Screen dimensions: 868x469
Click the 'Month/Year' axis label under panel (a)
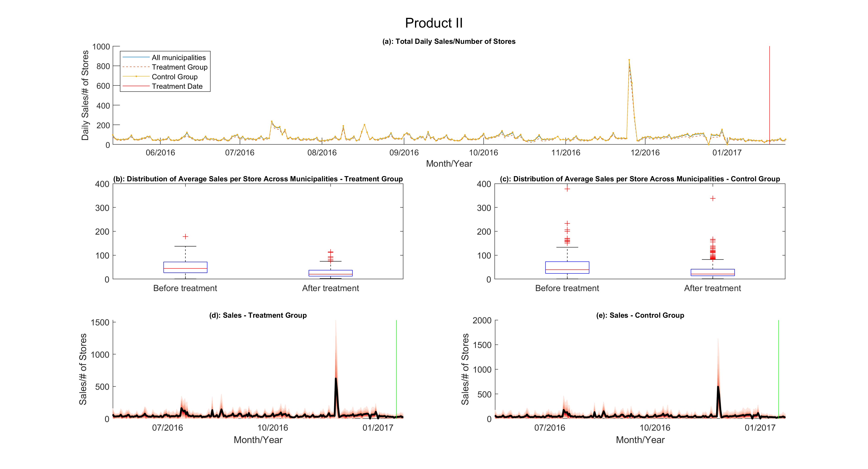tap(449, 164)
